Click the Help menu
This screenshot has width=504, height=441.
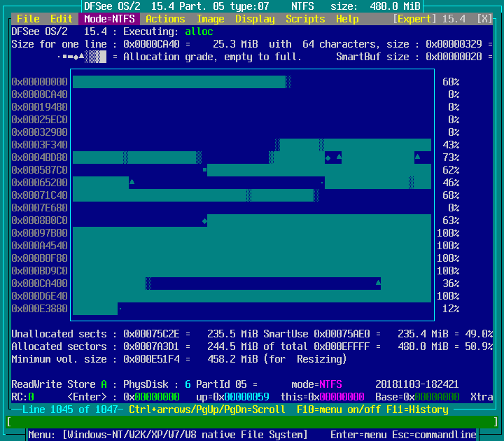tap(347, 19)
